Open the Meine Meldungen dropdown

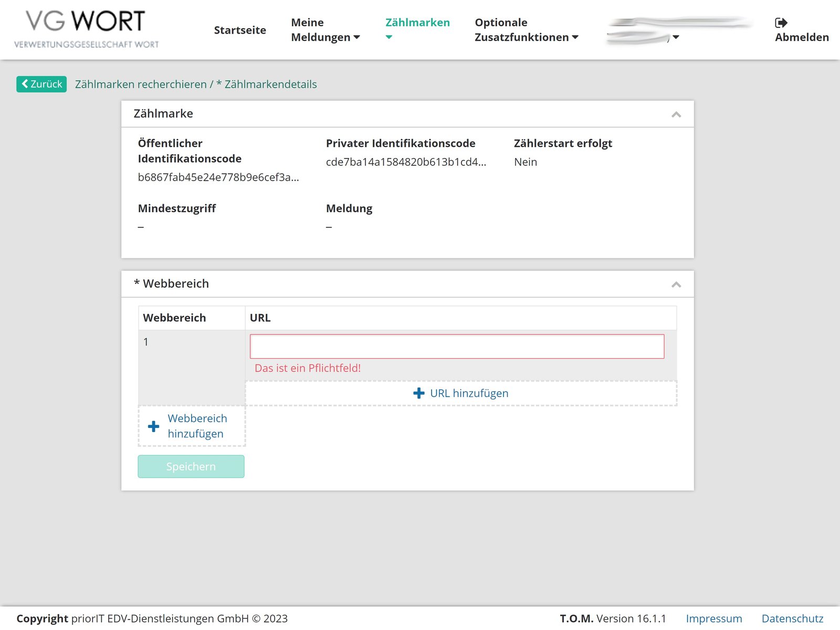pos(325,30)
